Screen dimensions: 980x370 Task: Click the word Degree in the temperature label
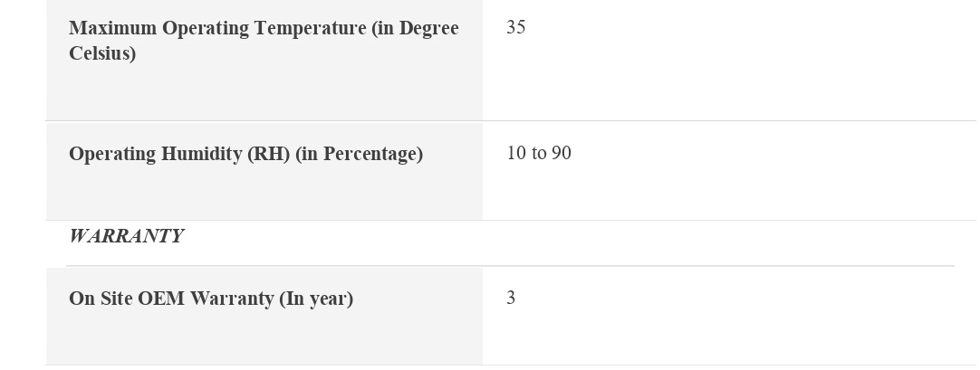428,28
